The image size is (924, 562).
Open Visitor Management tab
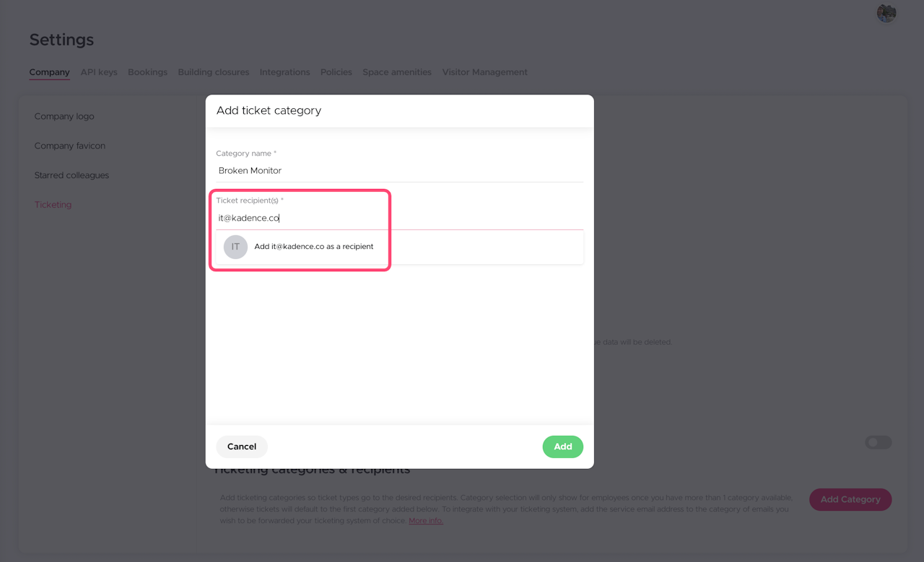tap(484, 72)
